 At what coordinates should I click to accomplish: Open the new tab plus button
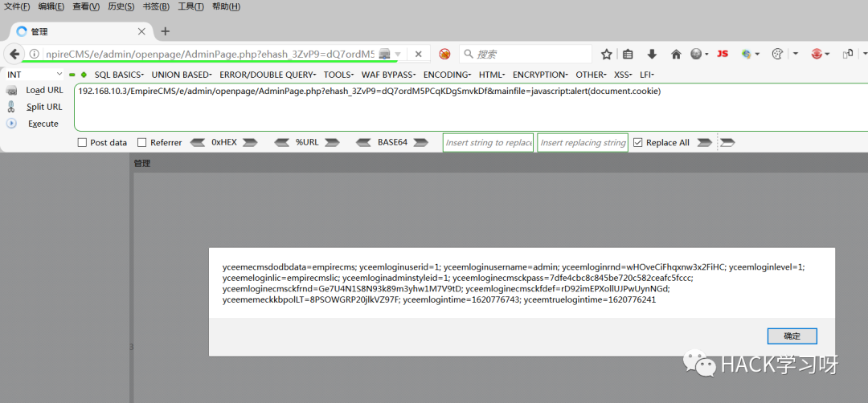[165, 31]
